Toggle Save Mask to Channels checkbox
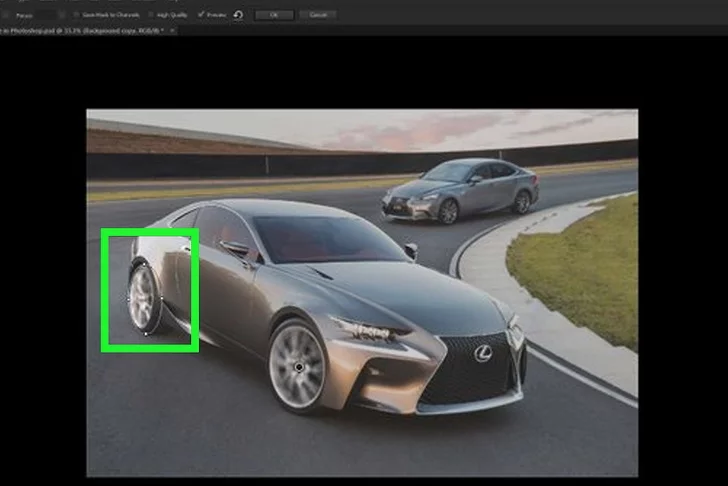728x486 pixels. pyautogui.click(x=78, y=15)
